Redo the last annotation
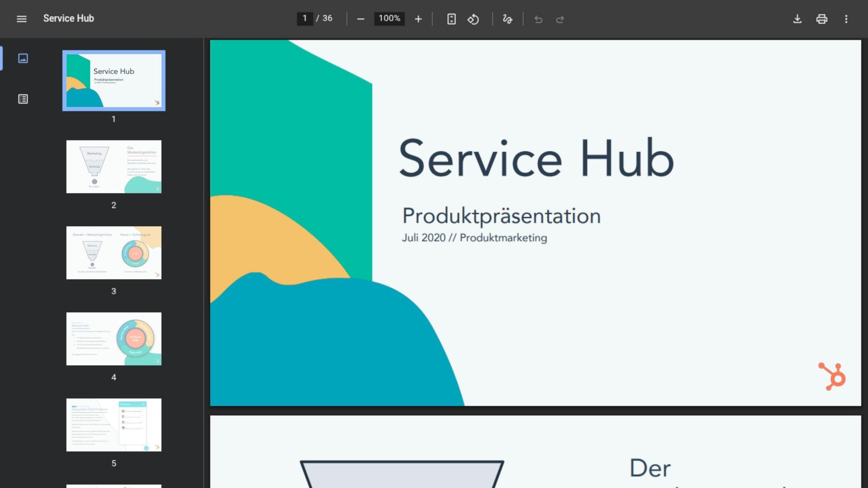868x488 pixels. coord(560,19)
